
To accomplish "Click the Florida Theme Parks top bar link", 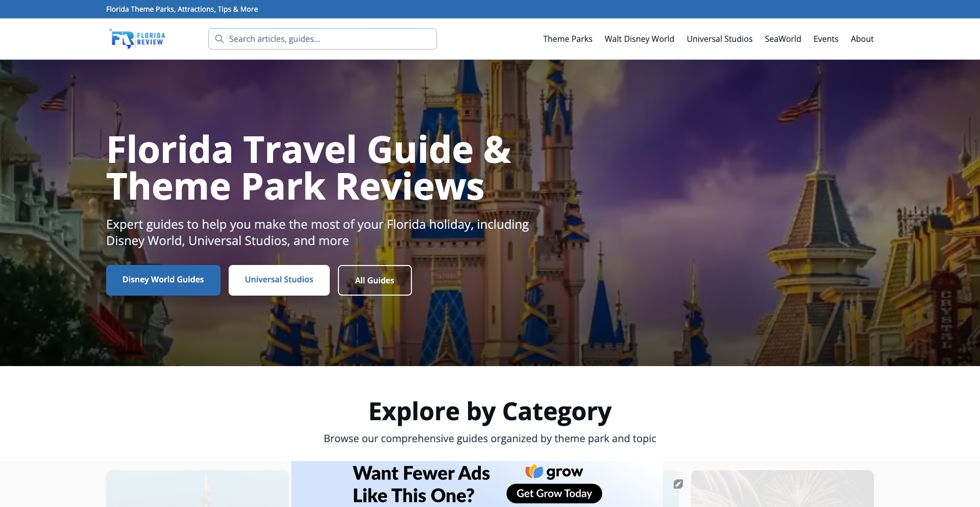I will pos(182,9).
